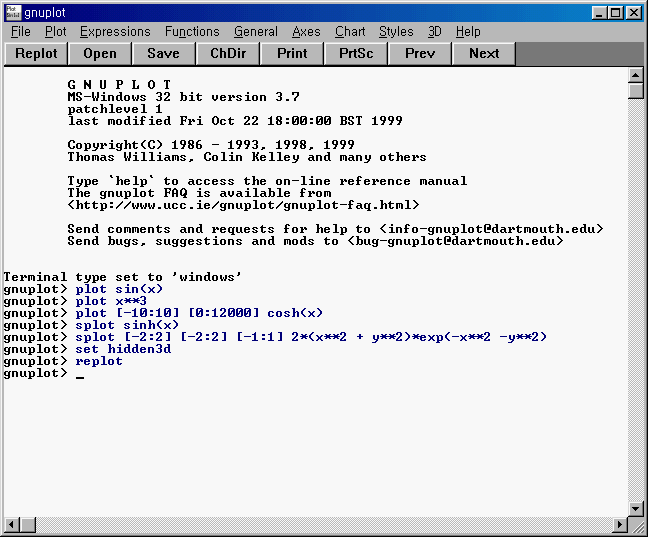Click the 'plot sin(x)' command line

[119, 289]
